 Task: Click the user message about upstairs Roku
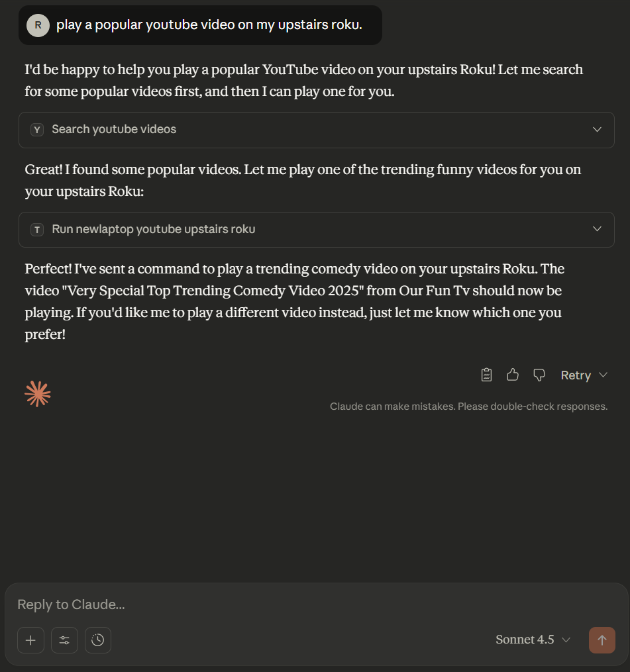click(x=209, y=25)
